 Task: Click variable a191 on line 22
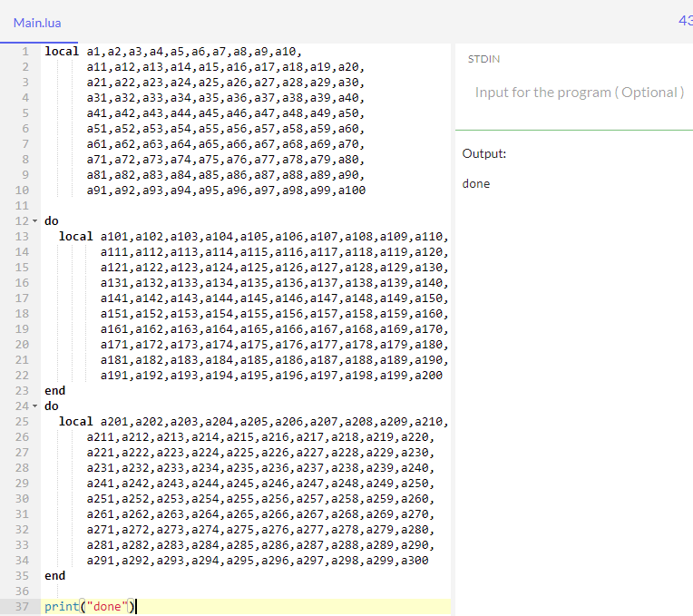coord(114,376)
